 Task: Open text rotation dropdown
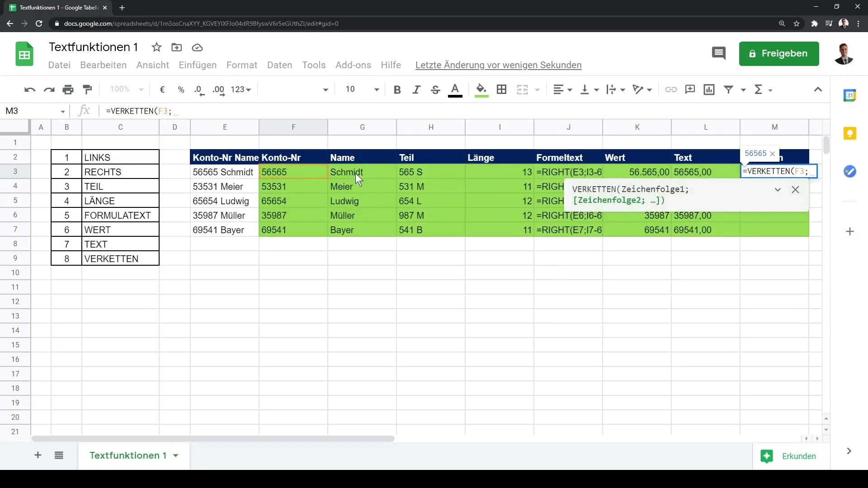(642, 89)
